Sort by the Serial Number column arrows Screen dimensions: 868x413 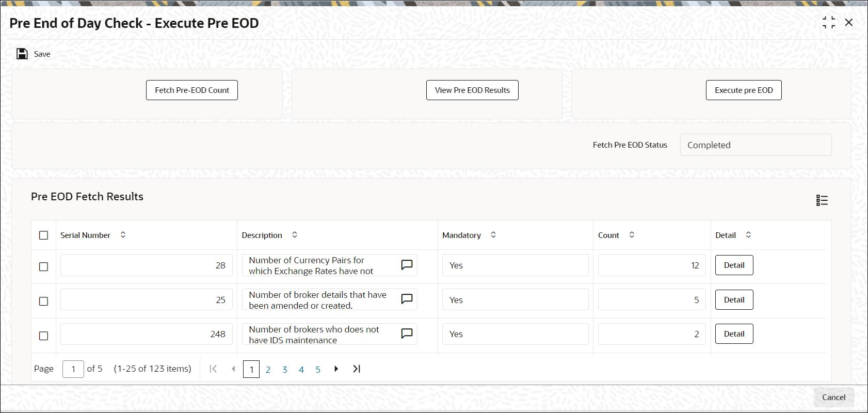[123, 235]
